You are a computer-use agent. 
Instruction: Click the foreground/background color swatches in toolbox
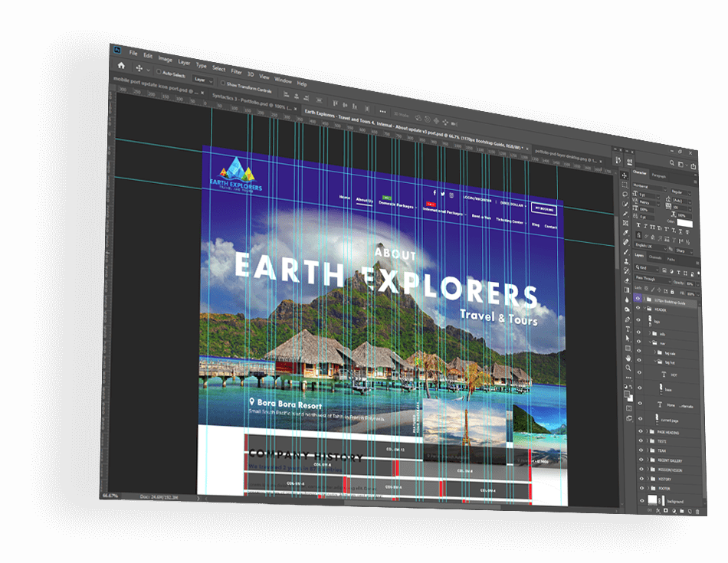click(628, 396)
